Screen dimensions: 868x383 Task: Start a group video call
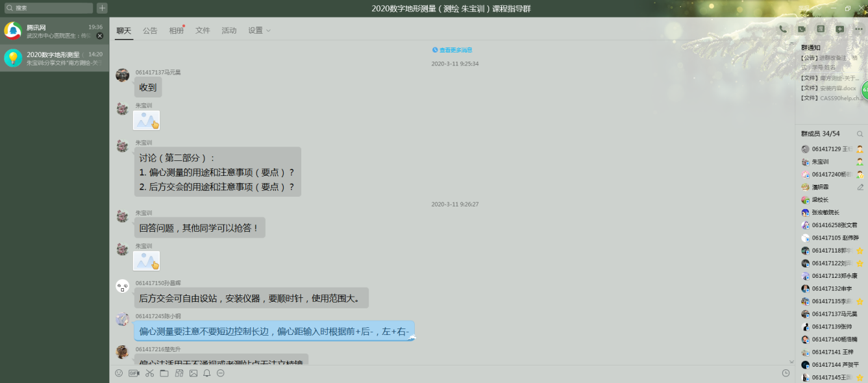(x=802, y=29)
